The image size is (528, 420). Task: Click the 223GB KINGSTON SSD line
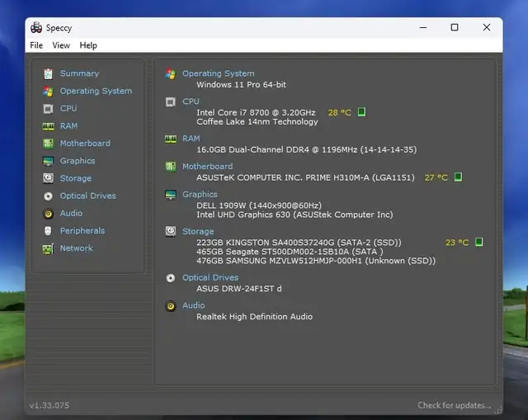pos(299,243)
